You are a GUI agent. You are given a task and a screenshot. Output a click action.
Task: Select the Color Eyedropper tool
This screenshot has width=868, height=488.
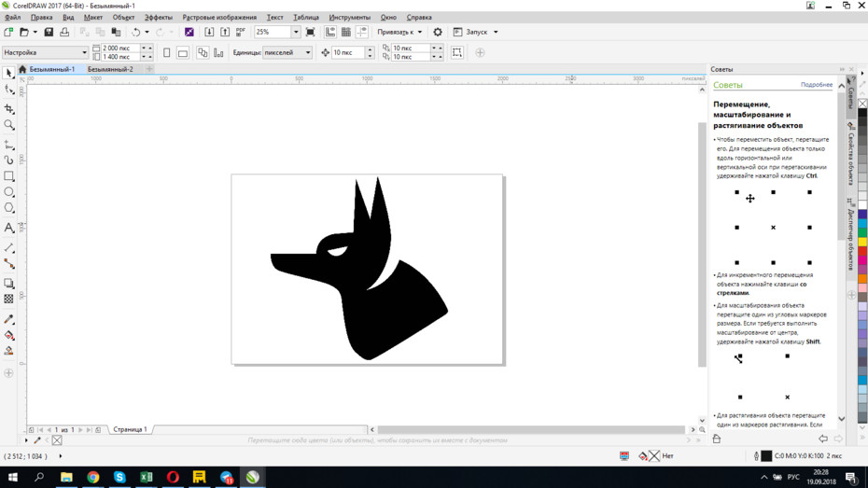[x=8, y=319]
